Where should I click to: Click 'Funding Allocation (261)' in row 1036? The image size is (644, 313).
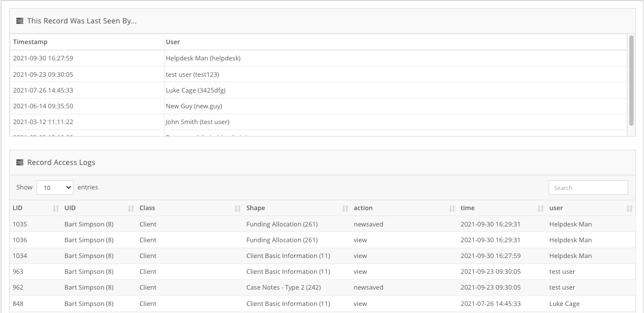[282, 240]
